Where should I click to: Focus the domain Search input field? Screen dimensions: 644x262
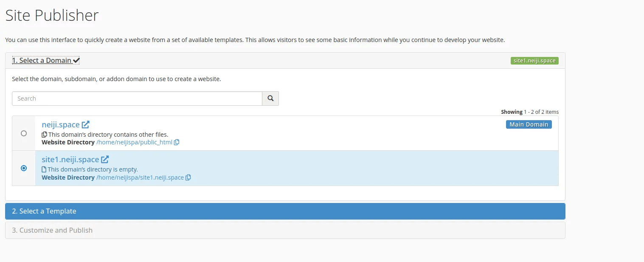click(137, 99)
